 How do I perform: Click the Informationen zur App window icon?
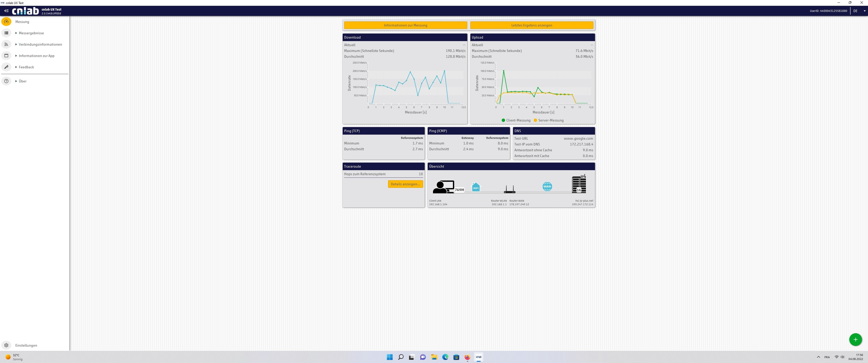click(x=6, y=55)
